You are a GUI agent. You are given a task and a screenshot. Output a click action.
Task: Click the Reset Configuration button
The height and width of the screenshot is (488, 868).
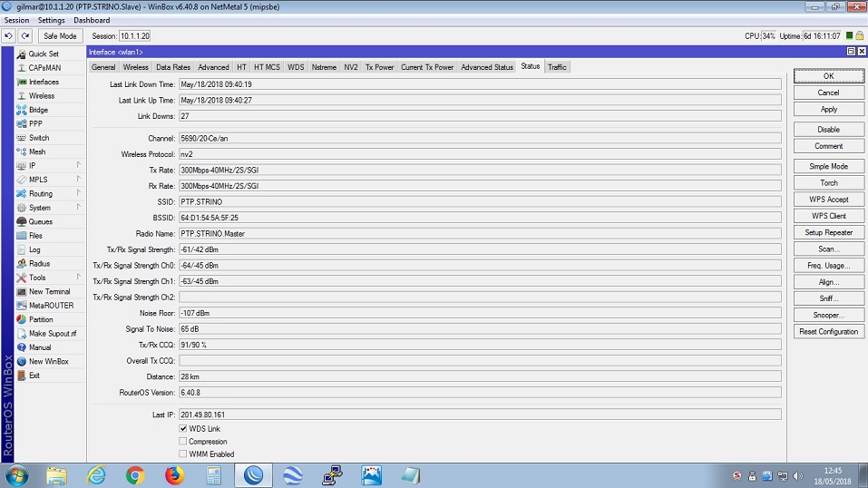pos(829,331)
